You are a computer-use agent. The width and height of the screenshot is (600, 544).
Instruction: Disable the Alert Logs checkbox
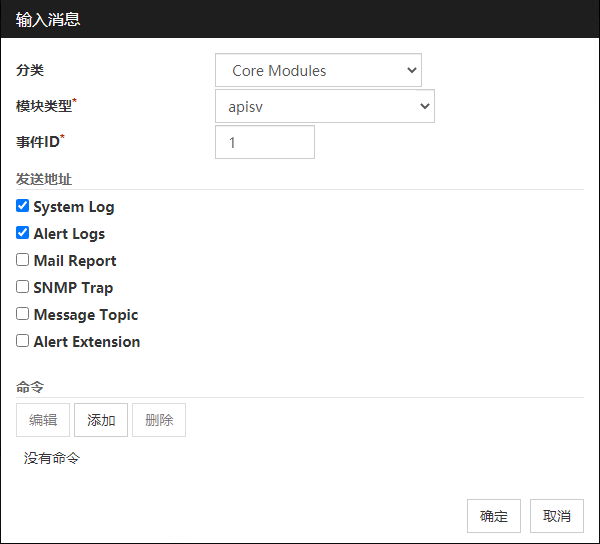point(23,233)
